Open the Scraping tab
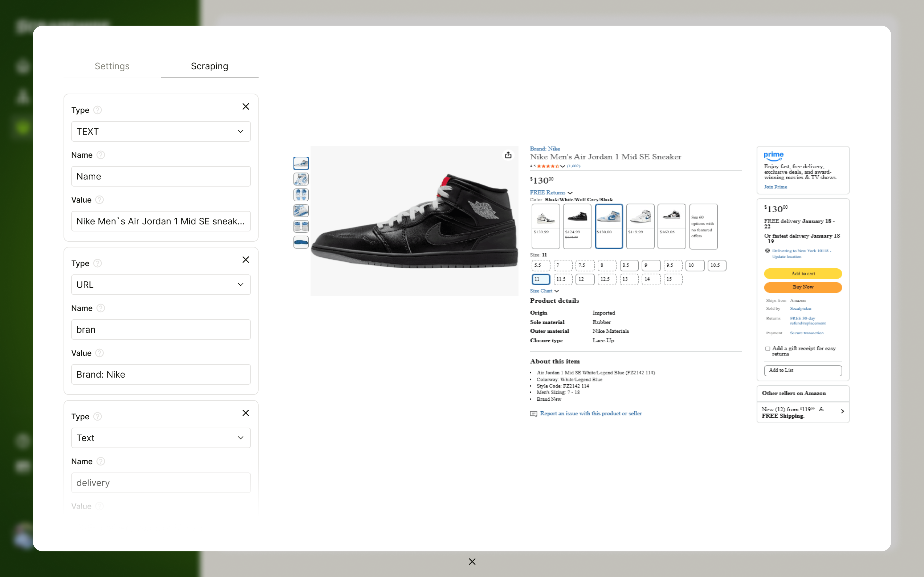 pyautogui.click(x=209, y=66)
